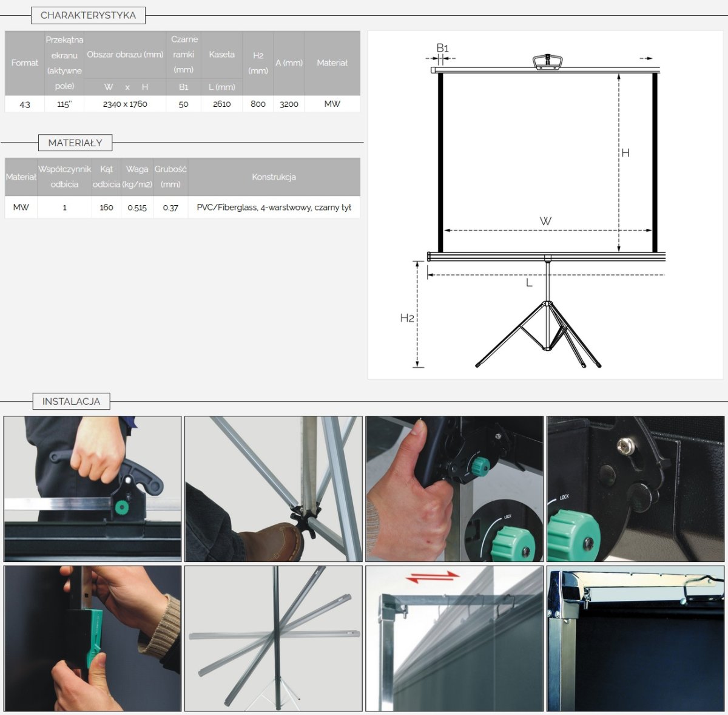Screen dimensions: 728x715
Task: Click photo of hands holding green clip
Action: (92, 639)
